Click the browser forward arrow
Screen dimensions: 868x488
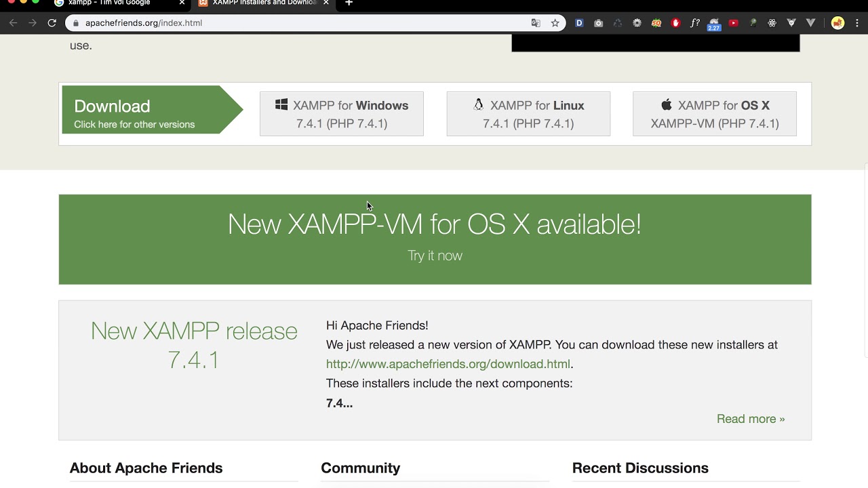(x=32, y=23)
